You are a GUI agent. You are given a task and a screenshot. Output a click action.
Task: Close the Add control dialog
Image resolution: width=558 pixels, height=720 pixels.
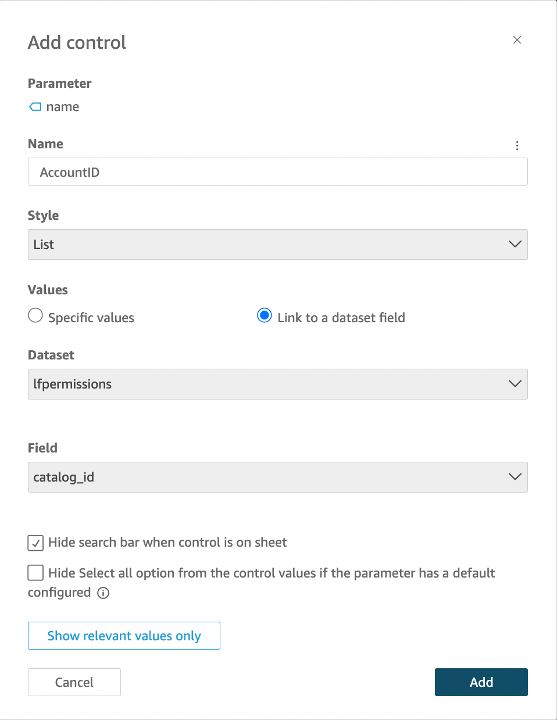517,40
